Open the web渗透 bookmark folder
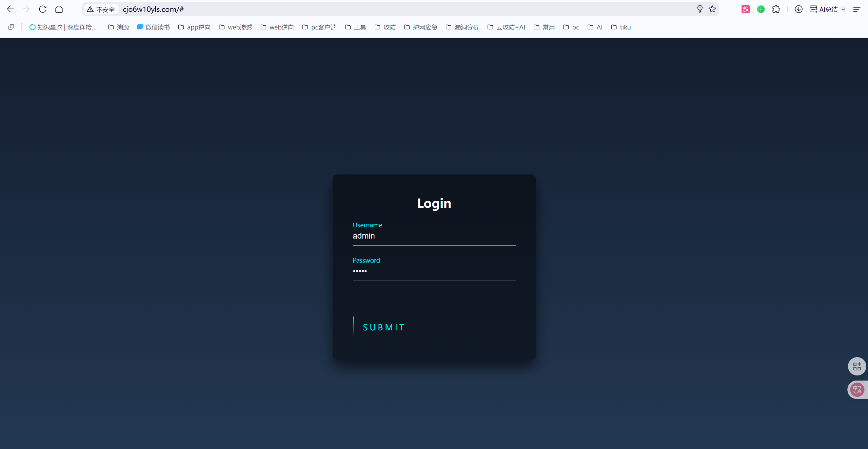This screenshot has height=449, width=868. (236, 27)
